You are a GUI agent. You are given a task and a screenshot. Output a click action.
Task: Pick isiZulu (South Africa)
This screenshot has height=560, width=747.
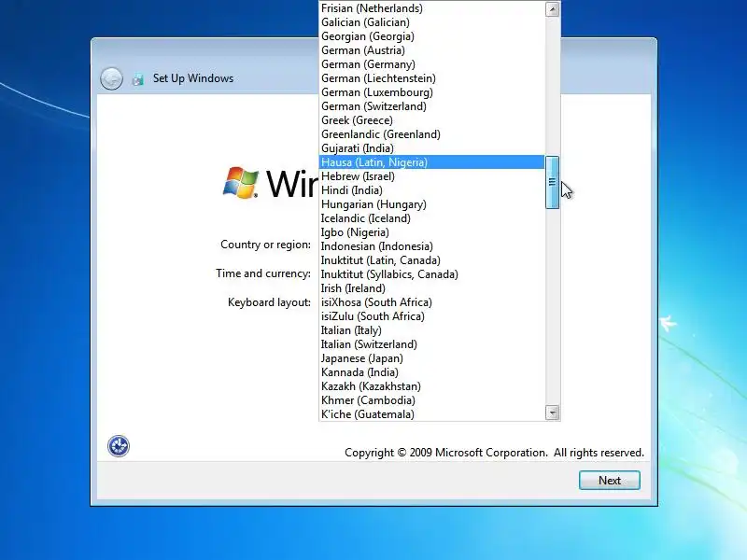(x=431, y=316)
